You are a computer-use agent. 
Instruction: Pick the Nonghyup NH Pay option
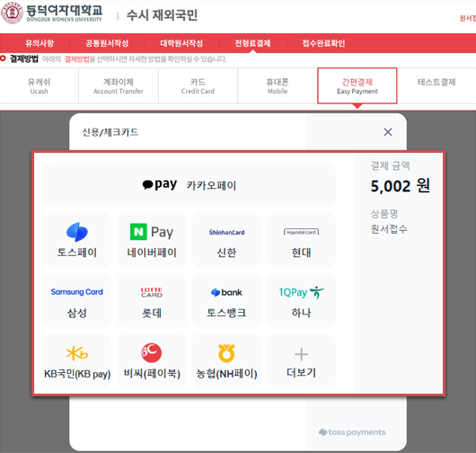point(226,360)
